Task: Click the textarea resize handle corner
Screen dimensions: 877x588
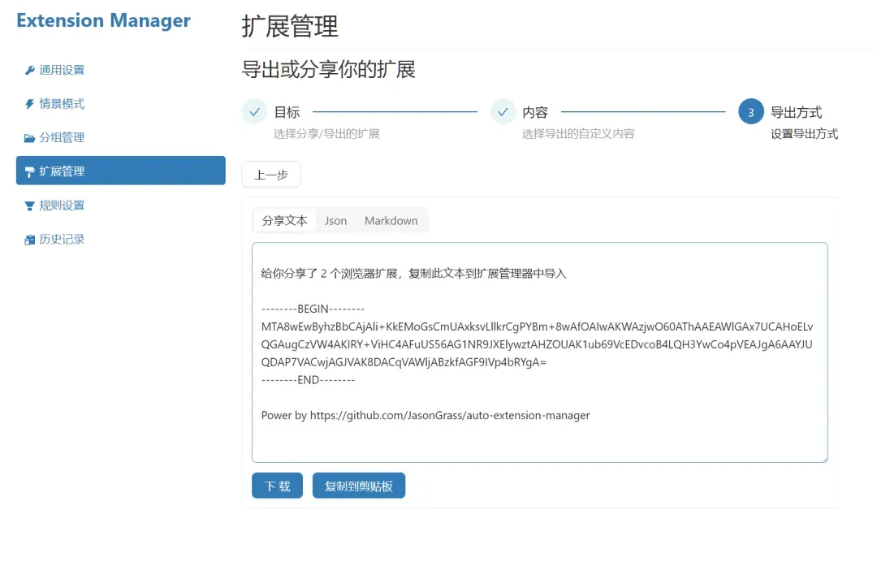Action: 824,459
